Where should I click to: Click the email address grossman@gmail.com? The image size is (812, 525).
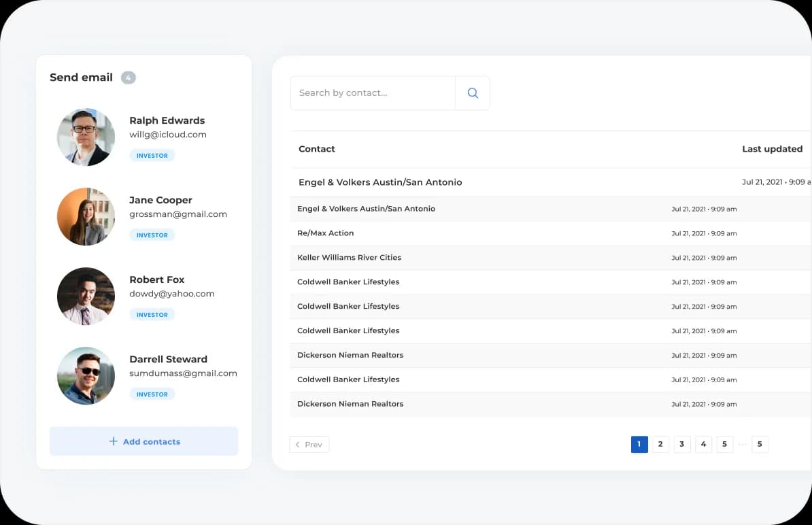pyautogui.click(x=178, y=214)
